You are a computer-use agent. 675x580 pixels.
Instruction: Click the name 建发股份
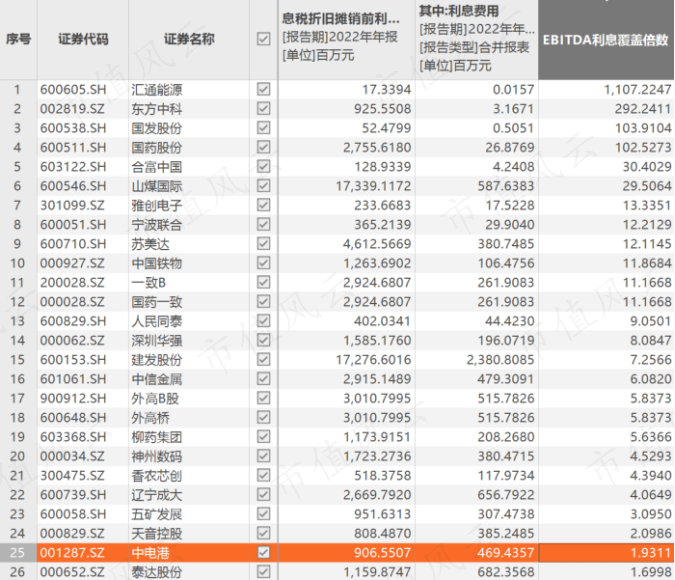coord(157,360)
